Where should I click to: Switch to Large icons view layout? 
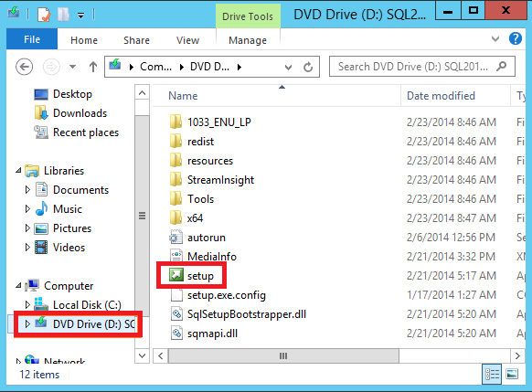click(512, 375)
